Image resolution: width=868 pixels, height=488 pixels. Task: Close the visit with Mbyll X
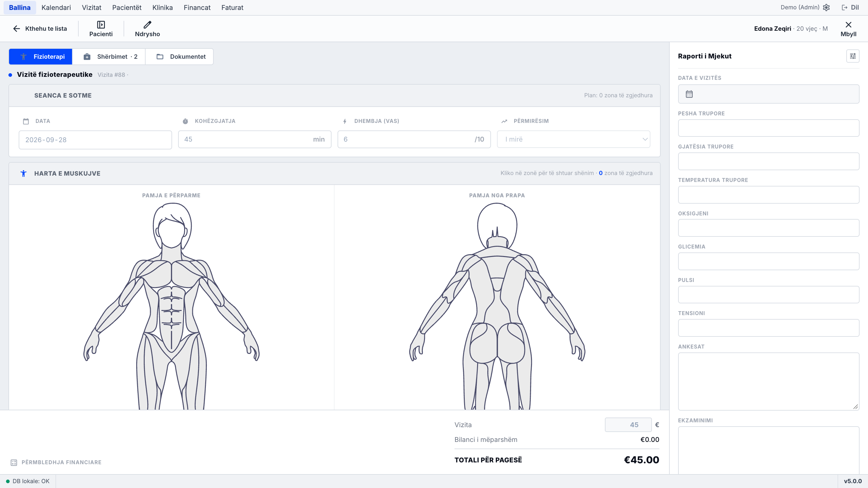(x=848, y=25)
